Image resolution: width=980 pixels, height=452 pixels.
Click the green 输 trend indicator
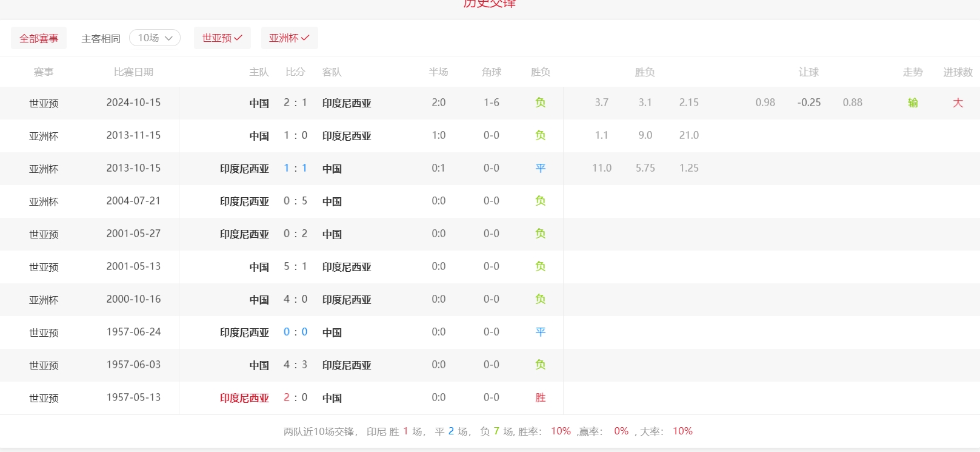coord(913,103)
